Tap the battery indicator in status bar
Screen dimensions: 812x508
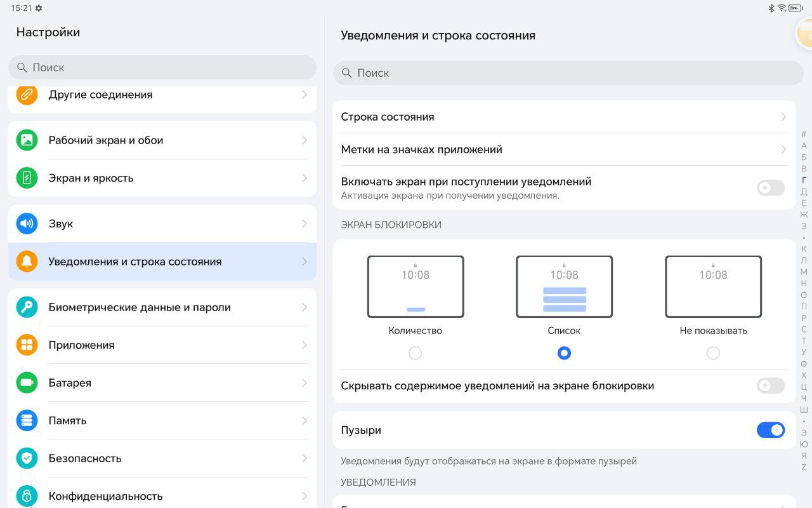(797, 8)
